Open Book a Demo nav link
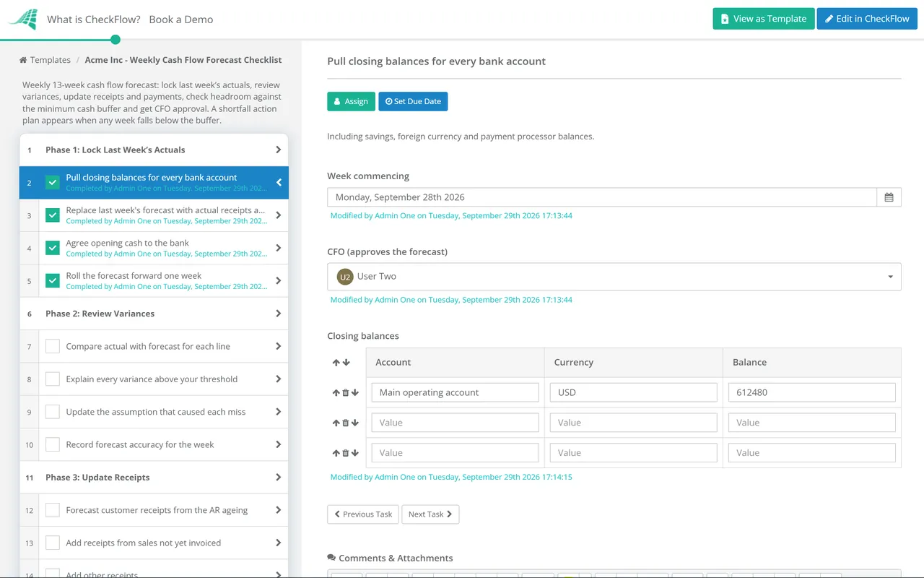This screenshot has width=924, height=578. coord(181,20)
